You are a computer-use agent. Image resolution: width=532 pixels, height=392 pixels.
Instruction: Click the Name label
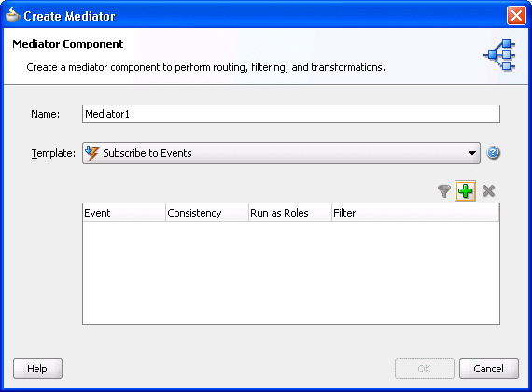[45, 114]
